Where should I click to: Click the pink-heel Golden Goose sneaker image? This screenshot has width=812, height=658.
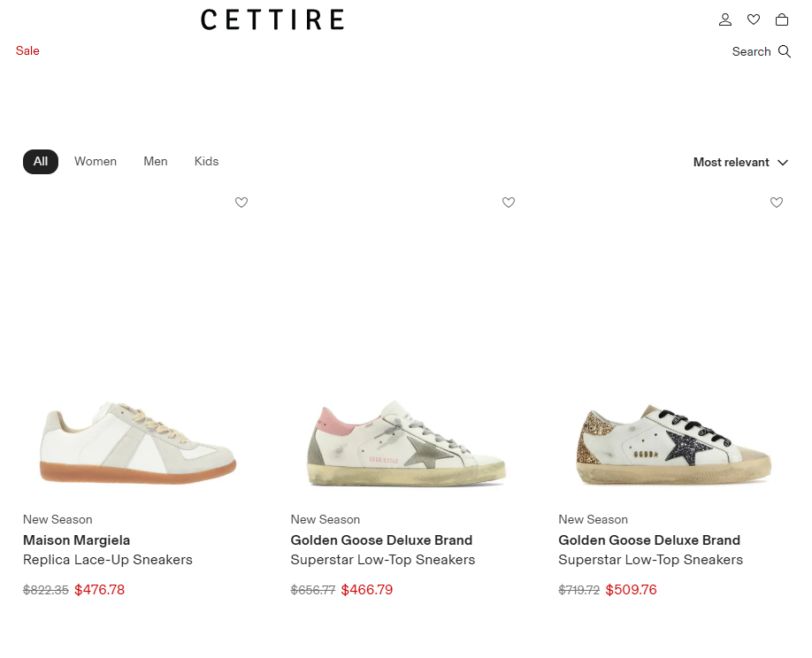406,443
